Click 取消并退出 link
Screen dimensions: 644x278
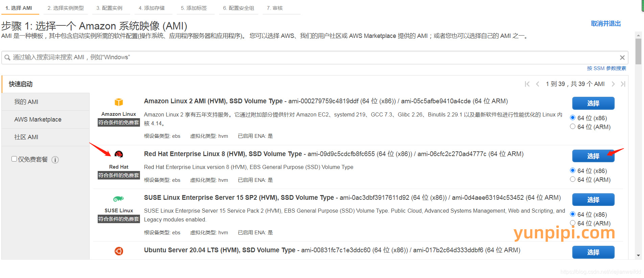(606, 24)
